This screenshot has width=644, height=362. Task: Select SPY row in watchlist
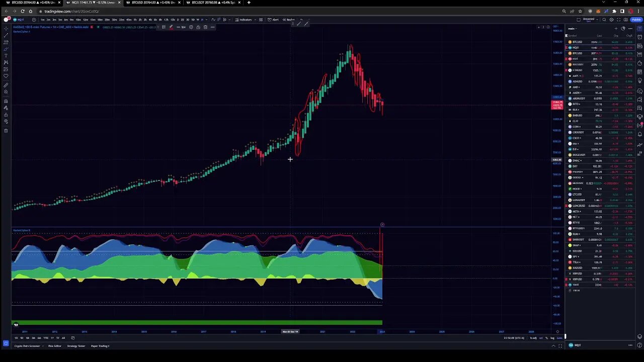600,256
